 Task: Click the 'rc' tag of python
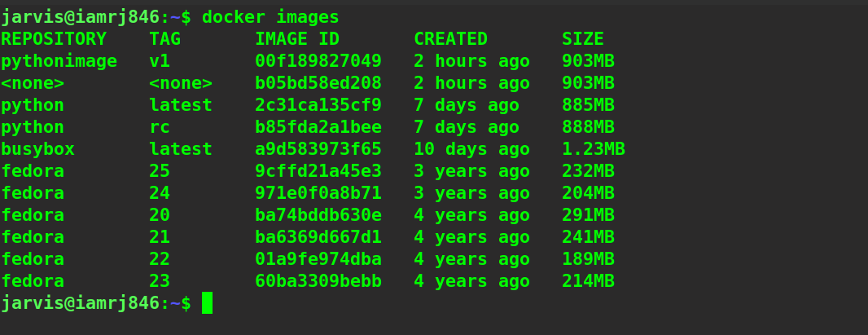160,127
